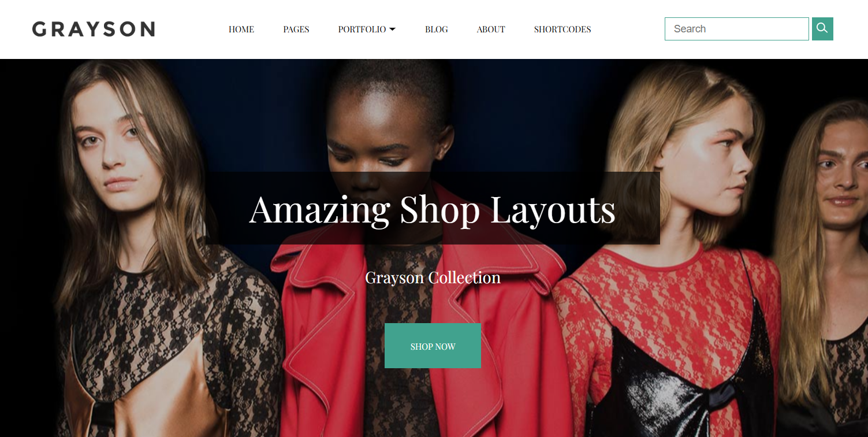This screenshot has height=437, width=868.
Task: Expand the Portfolio dropdown caret
Action: click(393, 29)
